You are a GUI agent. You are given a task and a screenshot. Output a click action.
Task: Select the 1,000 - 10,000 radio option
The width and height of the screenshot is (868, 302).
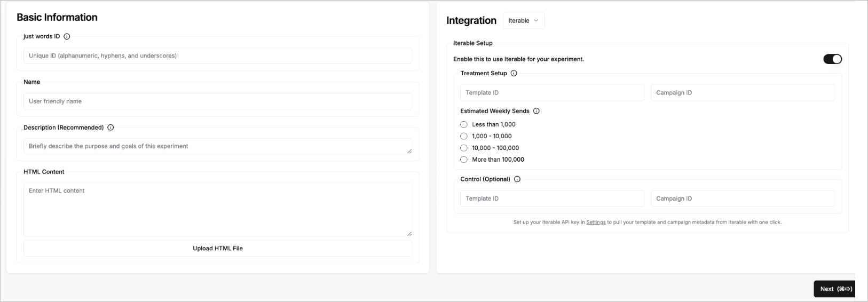coord(464,136)
